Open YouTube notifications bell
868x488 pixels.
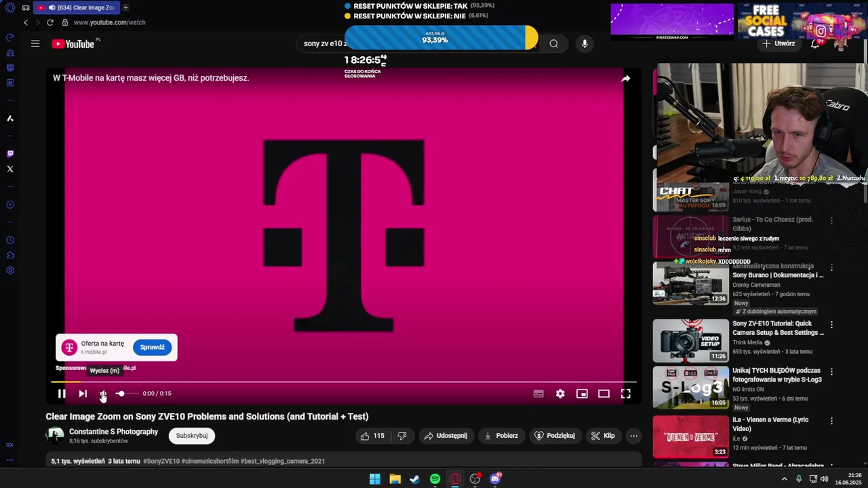point(815,43)
